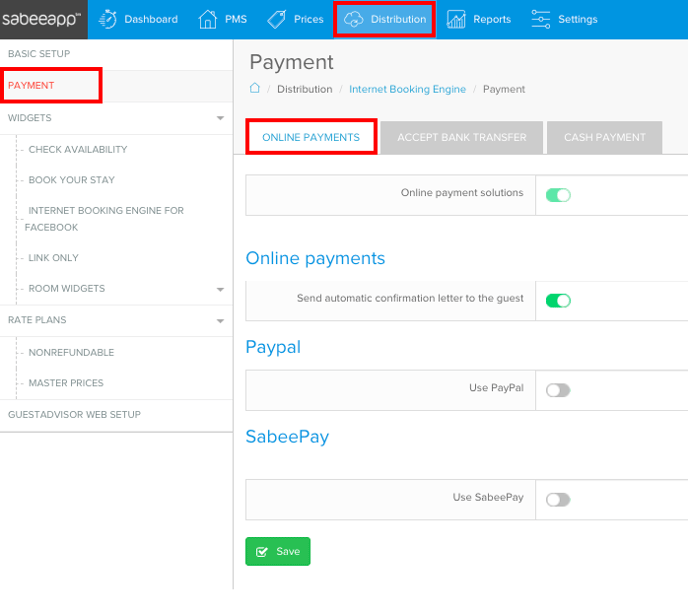The image size is (688, 614).
Task: Turn on the Use SabeePay switch
Action: [x=558, y=499]
